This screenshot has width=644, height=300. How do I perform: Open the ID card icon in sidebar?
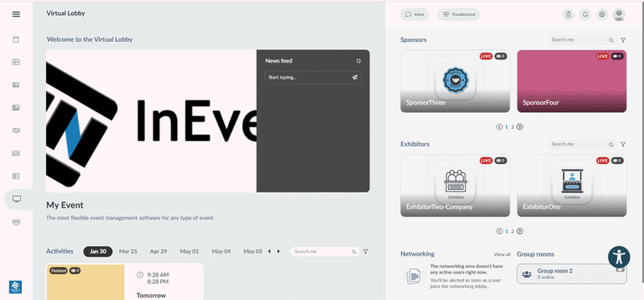(16, 63)
